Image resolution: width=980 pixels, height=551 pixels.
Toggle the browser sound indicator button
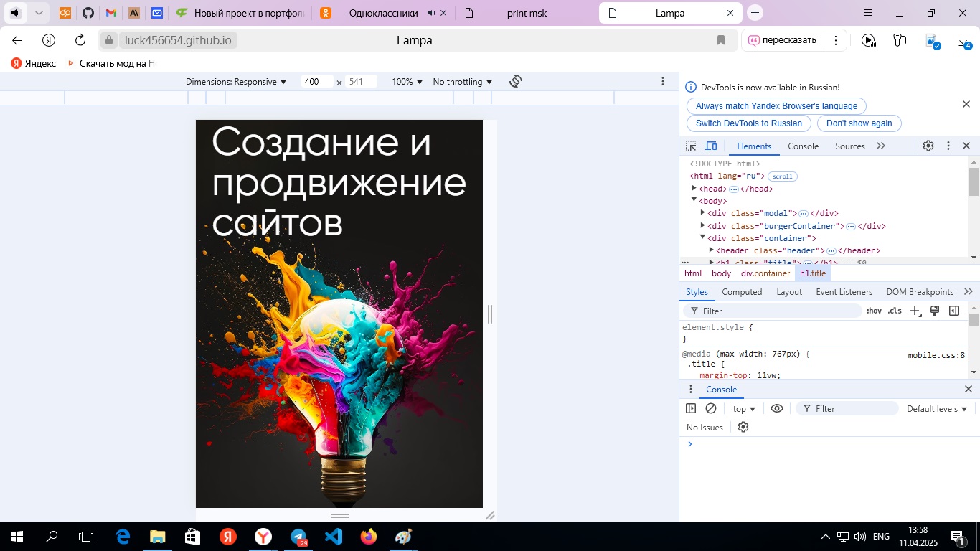click(16, 13)
